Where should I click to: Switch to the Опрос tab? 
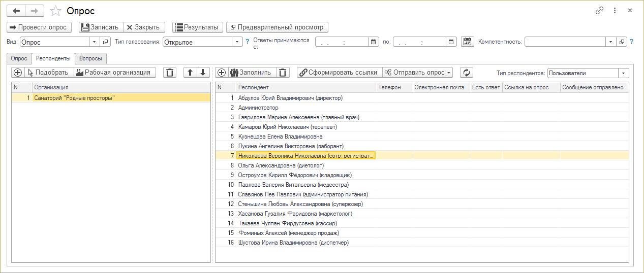(x=19, y=58)
